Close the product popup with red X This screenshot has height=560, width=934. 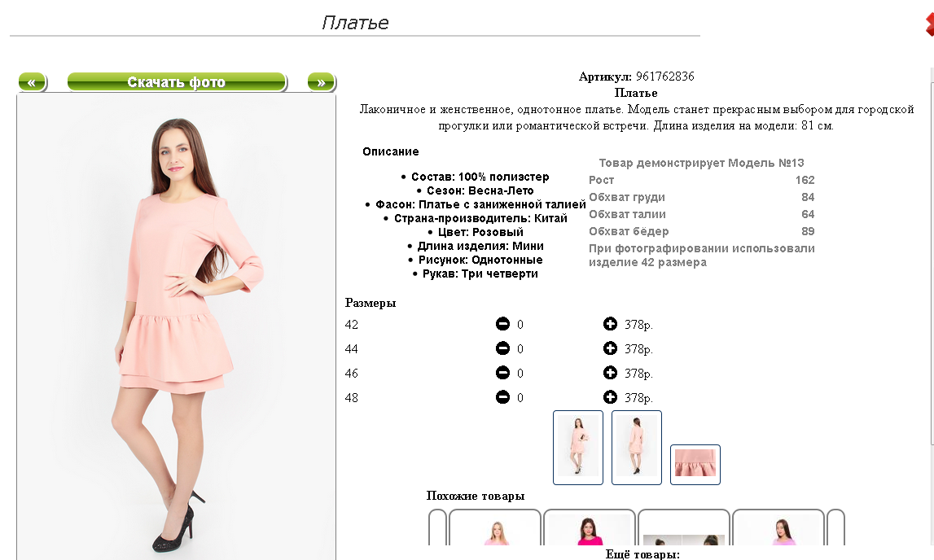pos(930,24)
